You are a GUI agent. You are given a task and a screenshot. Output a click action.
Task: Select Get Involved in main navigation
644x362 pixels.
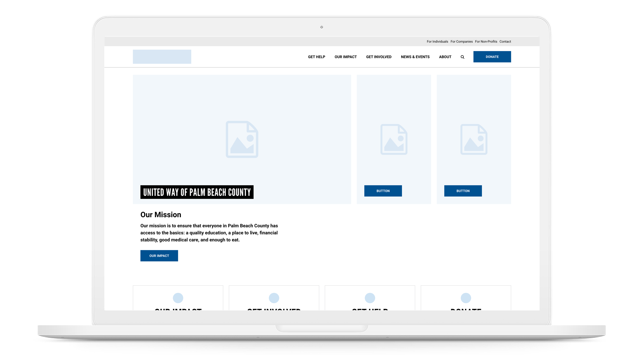pyautogui.click(x=379, y=57)
